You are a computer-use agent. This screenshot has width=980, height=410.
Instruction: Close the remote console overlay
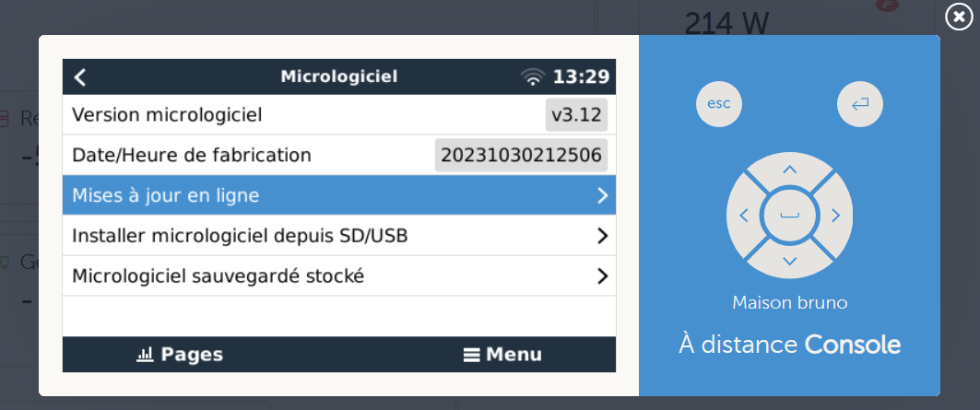click(959, 17)
